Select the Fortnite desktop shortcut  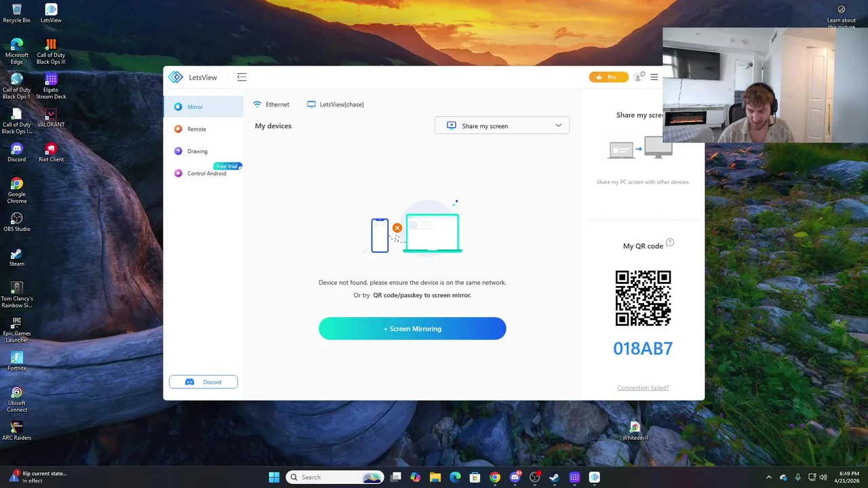(17, 361)
